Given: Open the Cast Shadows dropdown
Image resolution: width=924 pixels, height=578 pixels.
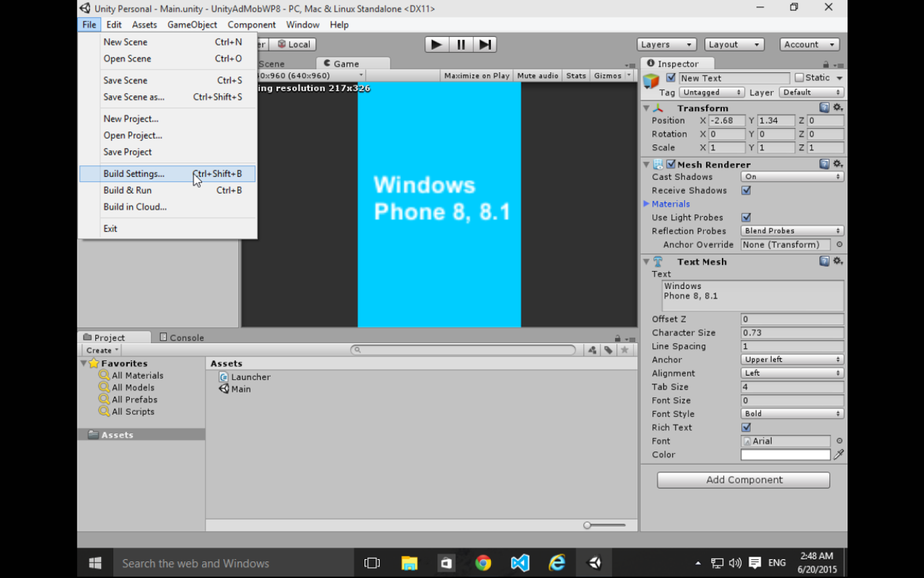Looking at the screenshot, I should pyautogui.click(x=792, y=177).
